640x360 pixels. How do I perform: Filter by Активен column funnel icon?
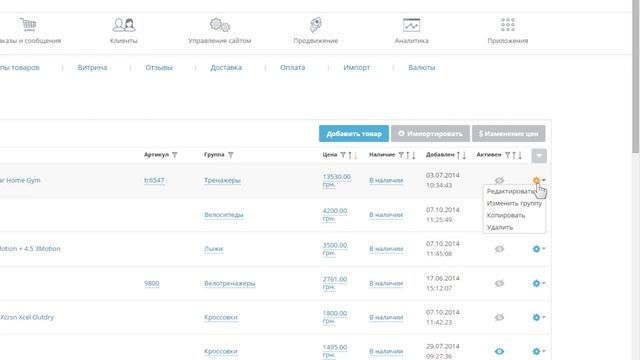pyautogui.click(x=507, y=155)
